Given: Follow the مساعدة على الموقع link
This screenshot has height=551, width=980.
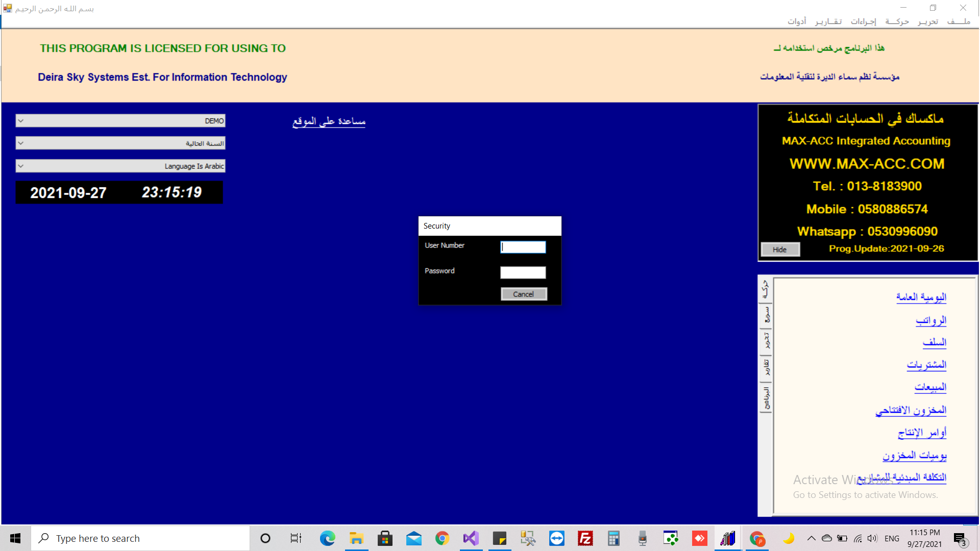Looking at the screenshot, I should [x=329, y=121].
